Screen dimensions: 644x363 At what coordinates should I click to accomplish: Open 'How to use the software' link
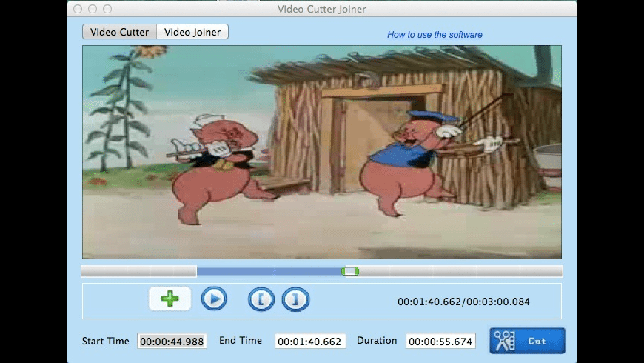(435, 35)
